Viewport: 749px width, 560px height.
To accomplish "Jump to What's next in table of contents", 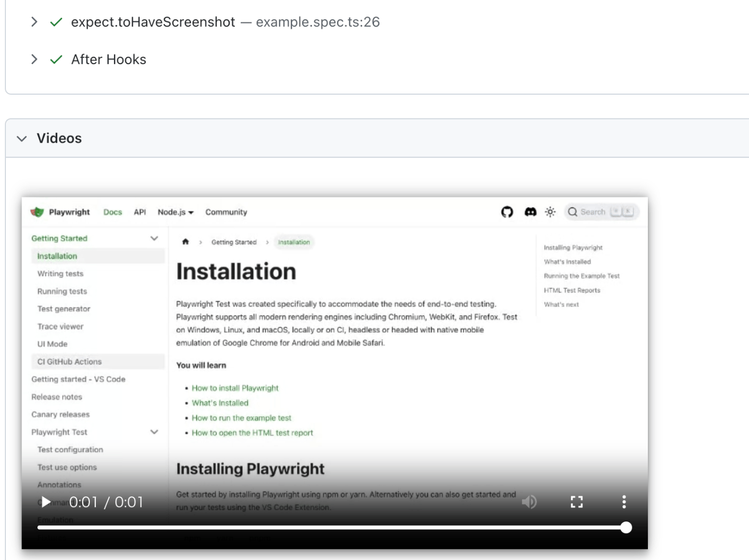I will pos(561,305).
